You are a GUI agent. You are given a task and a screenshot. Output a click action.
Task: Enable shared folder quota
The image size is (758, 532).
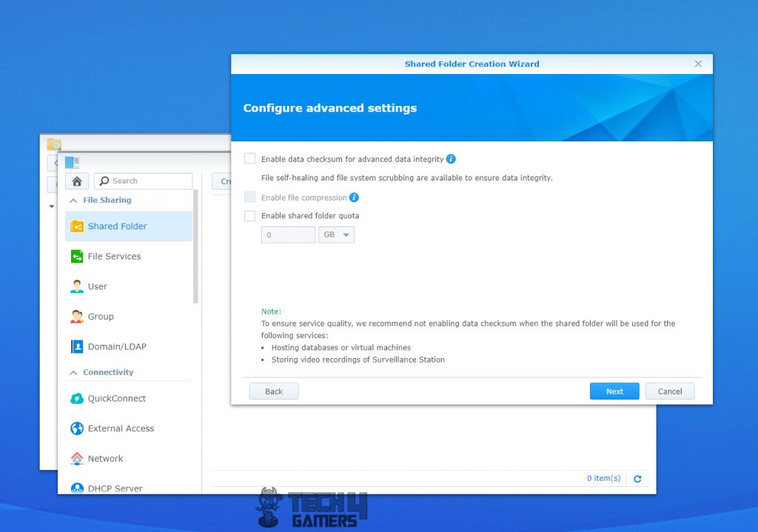pos(249,215)
